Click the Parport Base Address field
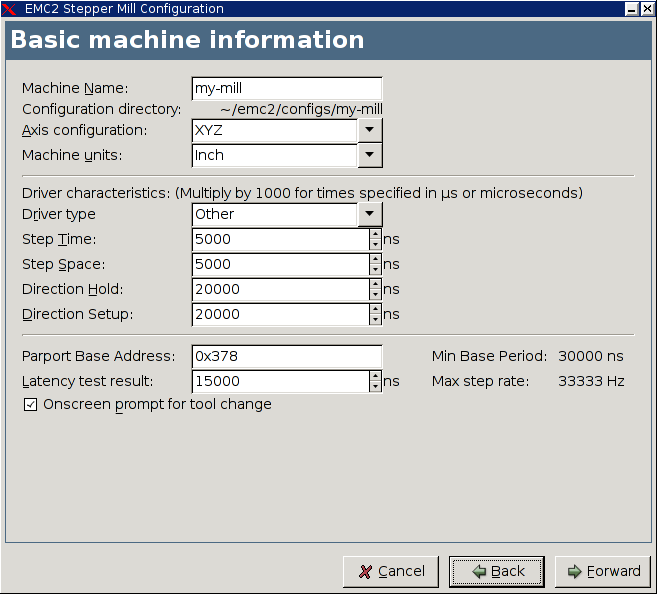Image resolution: width=657 pixels, height=594 pixels. tap(287, 356)
